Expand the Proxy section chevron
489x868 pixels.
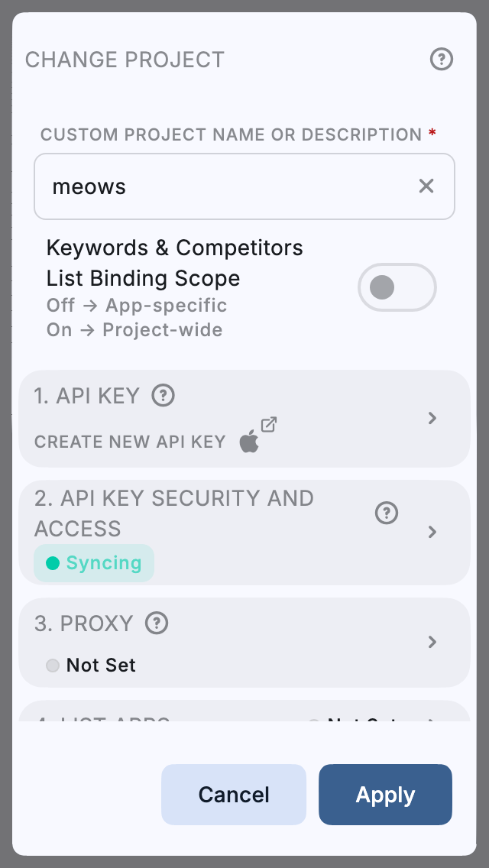432,642
